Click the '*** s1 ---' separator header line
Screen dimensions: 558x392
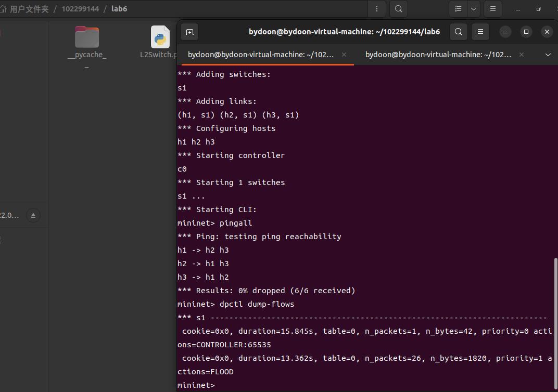[362, 318]
